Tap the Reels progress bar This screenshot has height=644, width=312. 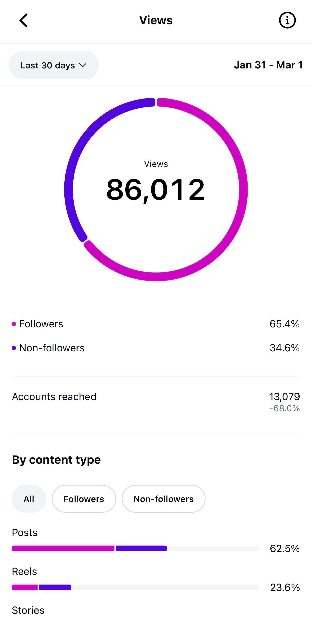coord(135,587)
